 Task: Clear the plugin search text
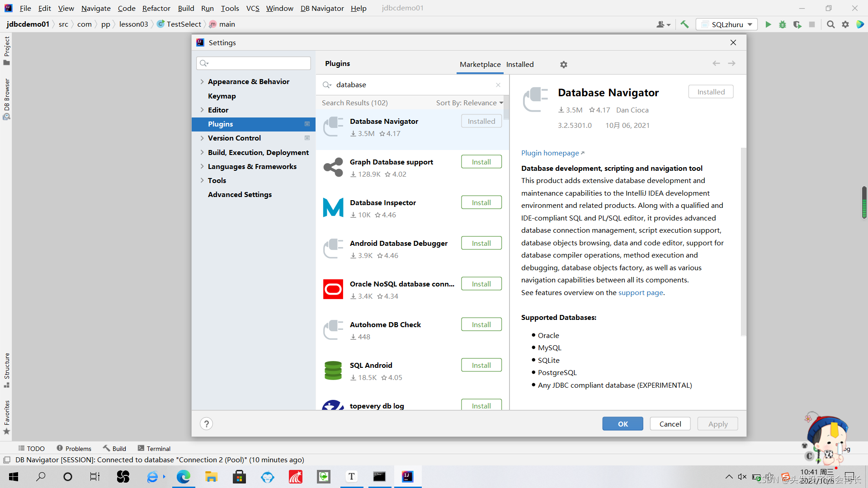[498, 85]
